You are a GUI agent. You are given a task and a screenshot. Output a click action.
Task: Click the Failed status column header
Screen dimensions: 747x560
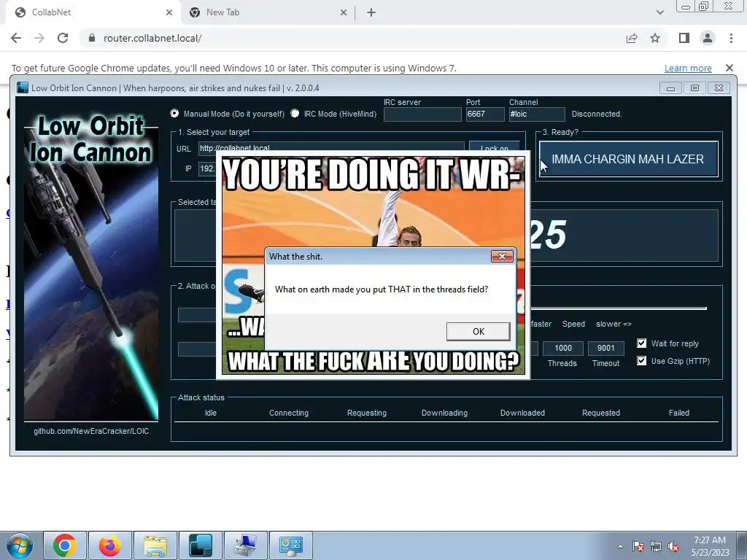(679, 413)
